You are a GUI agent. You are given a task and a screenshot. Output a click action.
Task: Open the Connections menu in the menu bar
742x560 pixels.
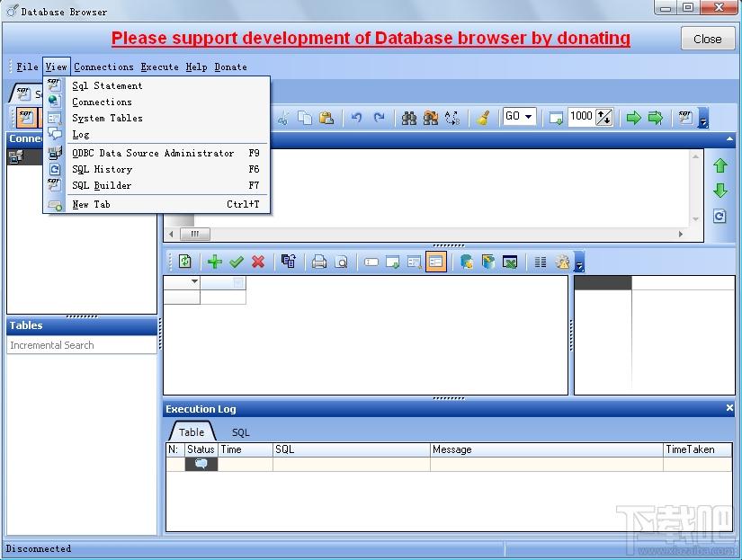tap(103, 67)
